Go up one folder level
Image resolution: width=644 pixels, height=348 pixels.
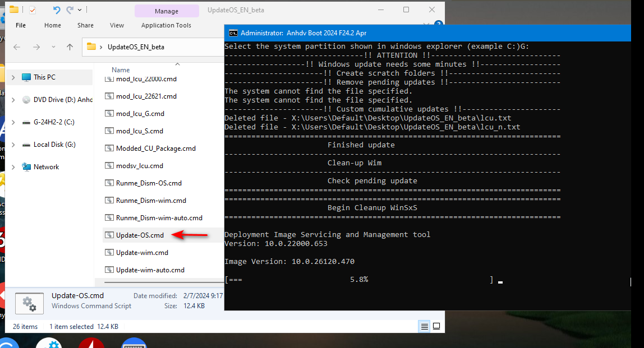pyautogui.click(x=70, y=47)
